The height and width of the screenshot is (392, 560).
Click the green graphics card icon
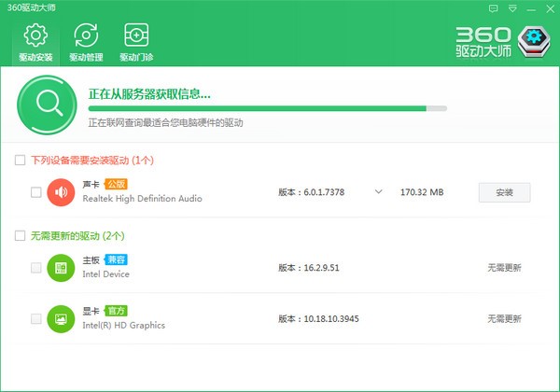[x=61, y=319]
